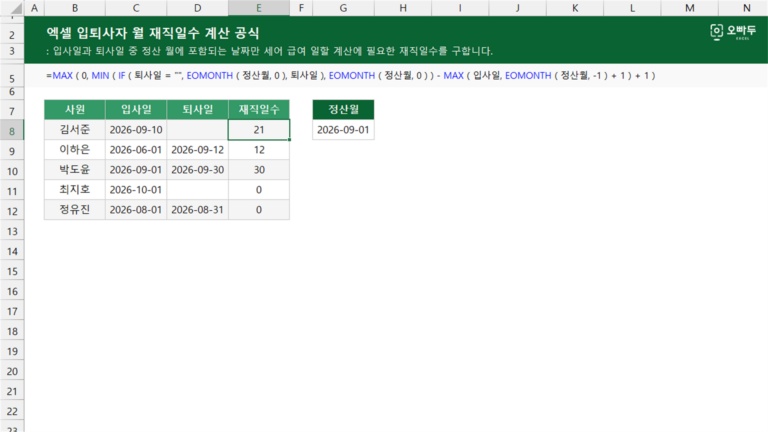Select row 20 header
Screen dimensions: 768x432
pyautogui.click(x=12, y=371)
